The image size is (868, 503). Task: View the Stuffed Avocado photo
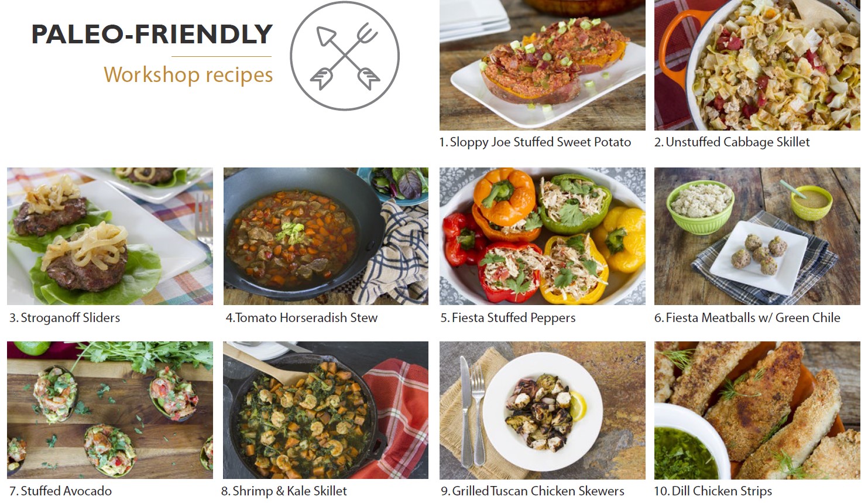coord(110,410)
